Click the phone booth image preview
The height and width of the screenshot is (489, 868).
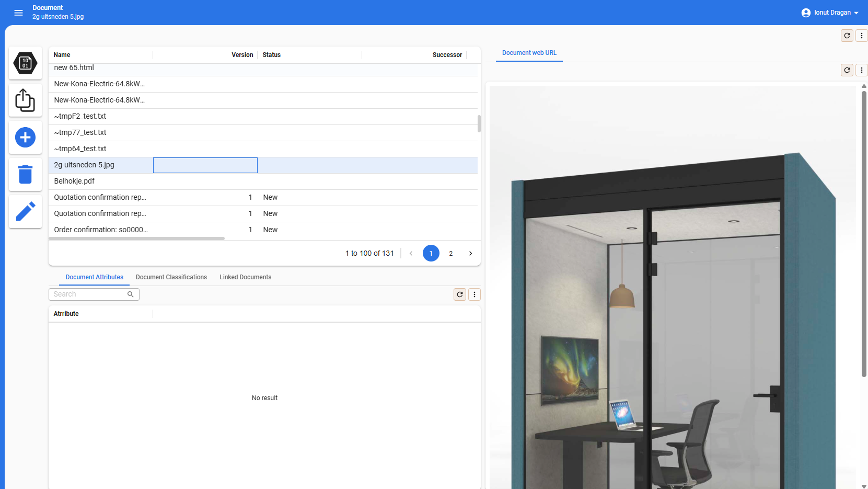click(673, 288)
